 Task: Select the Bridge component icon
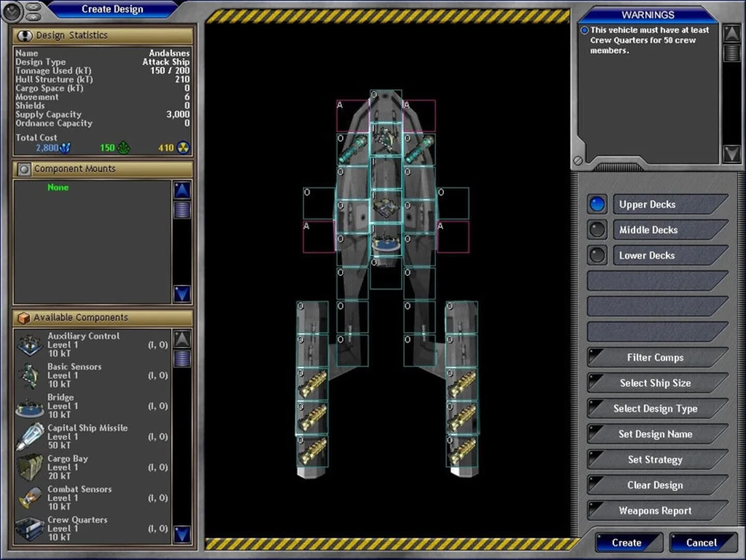[x=30, y=406]
